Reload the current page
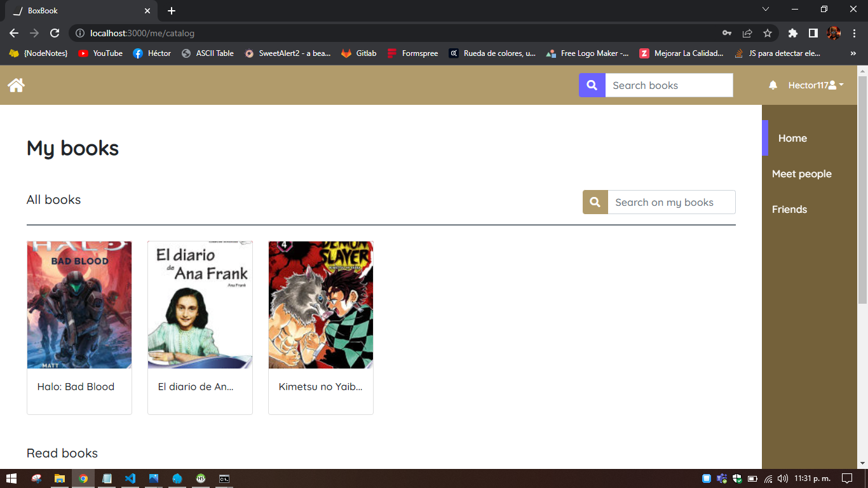The image size is (868, 488). point(55,33)
